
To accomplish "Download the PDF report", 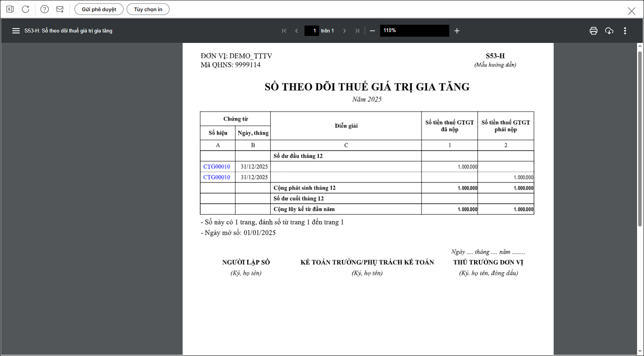I will tap(609, 31).
